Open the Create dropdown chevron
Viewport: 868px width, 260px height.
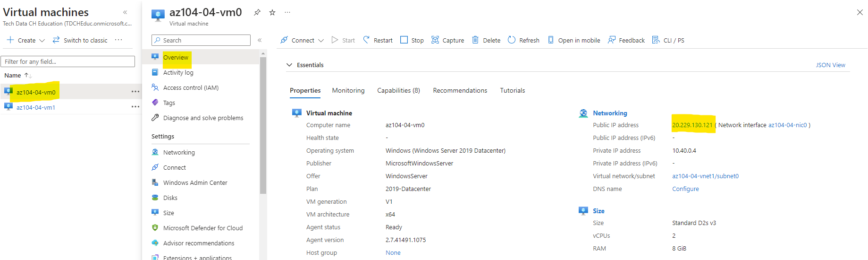pyautogui.click(x=42, y=41)
